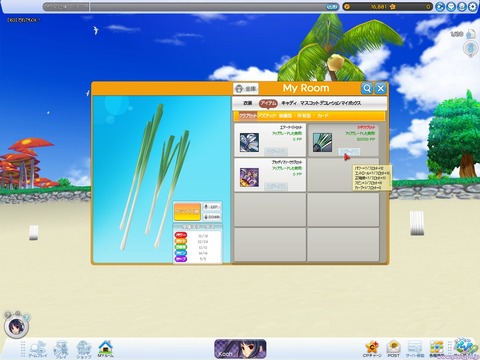Screen dimensions: 480x360
Task: Select the クラブセット sub-tab
Action: [x=248, y=116]
